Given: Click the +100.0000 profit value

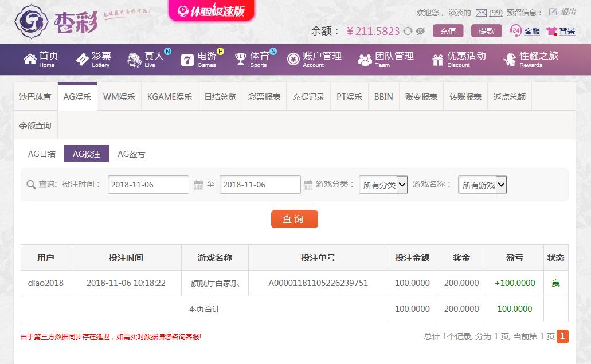Looking at the screenshot, I should pyautogui.click(x=515, y=283).
